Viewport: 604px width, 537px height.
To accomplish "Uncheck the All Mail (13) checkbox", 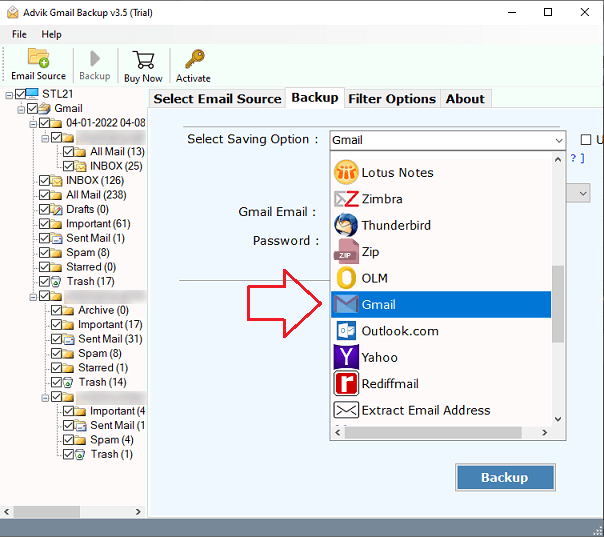I will pos(68,151).
